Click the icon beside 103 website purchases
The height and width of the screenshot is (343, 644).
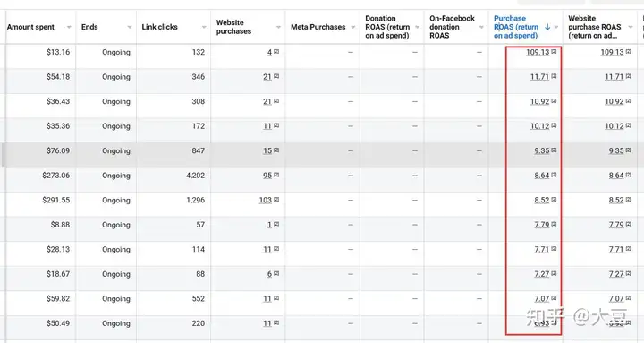[x=276, y=200]
